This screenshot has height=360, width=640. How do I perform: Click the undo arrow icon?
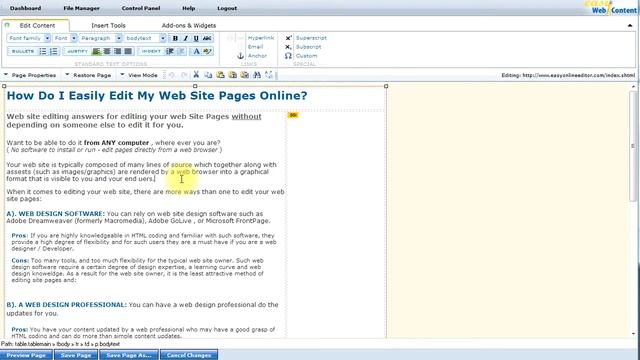pos(172,75)
